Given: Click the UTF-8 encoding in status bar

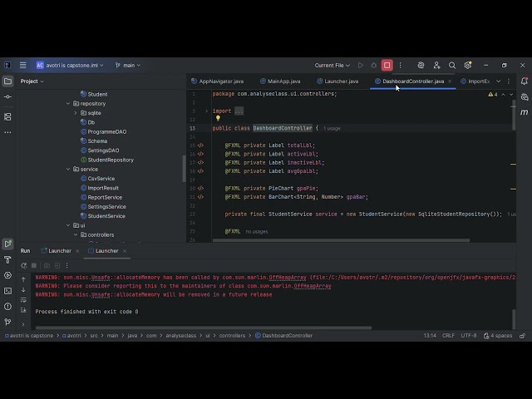Looking at the screenshot, I should (469, 336).
